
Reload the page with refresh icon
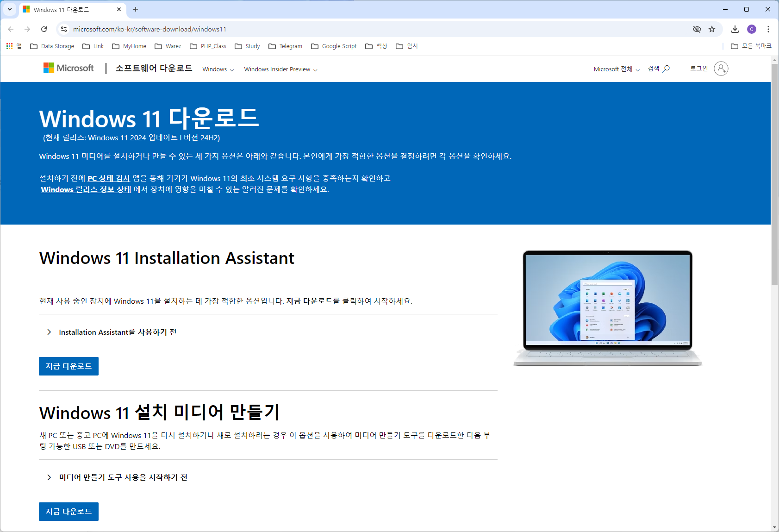point(44,29)
